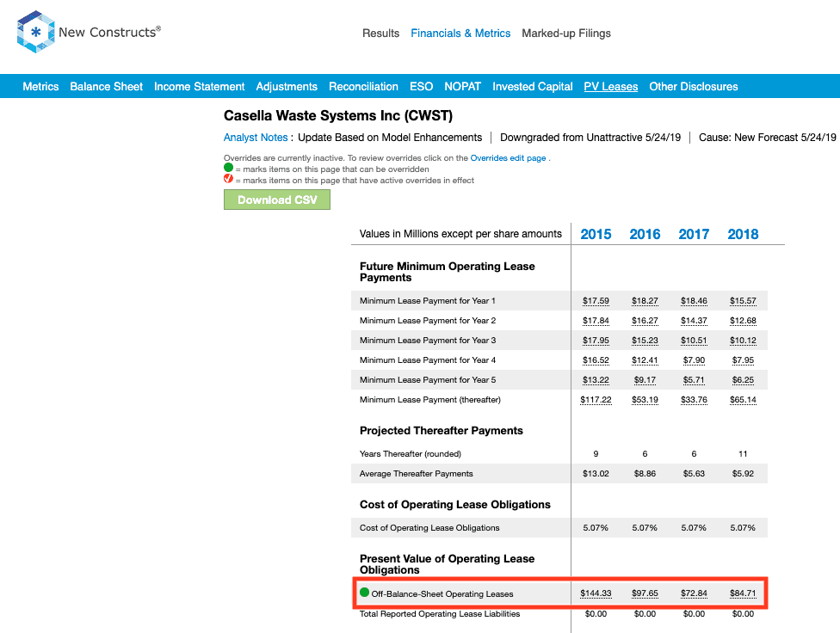This screenshot has width=840, height=633.
Task: Open Invested Capital section
Action: 532,86
